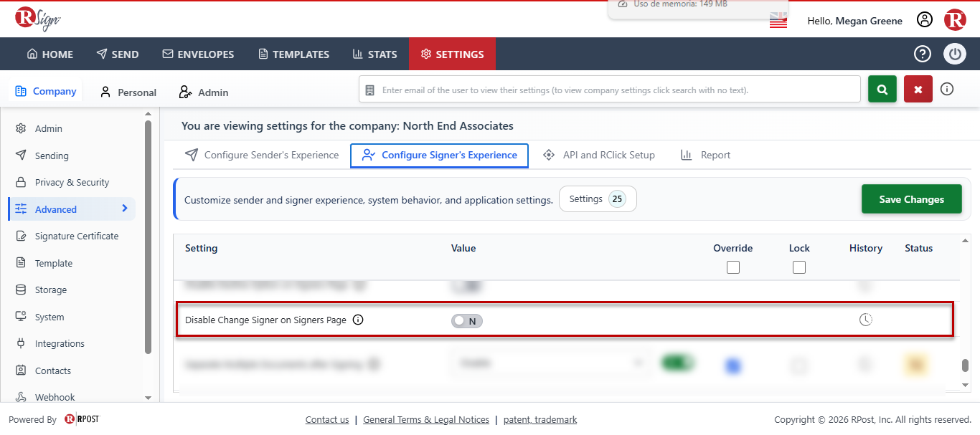Click the red clear X button

pos(918,90)
